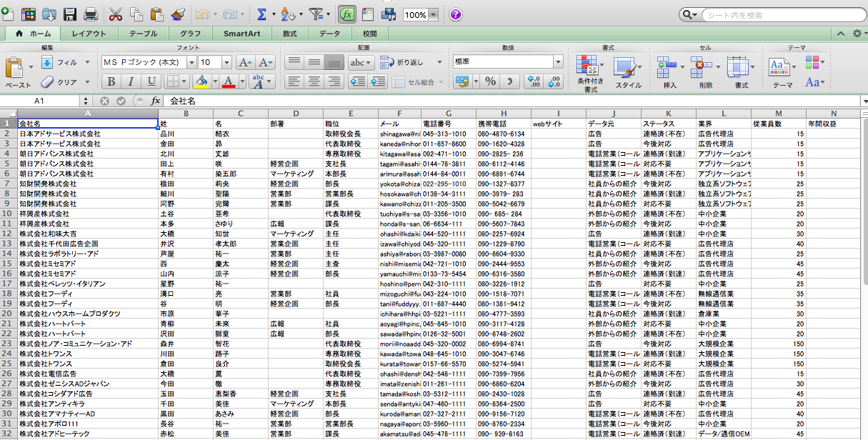Open zoom percentage dropdown

(434, 14)
